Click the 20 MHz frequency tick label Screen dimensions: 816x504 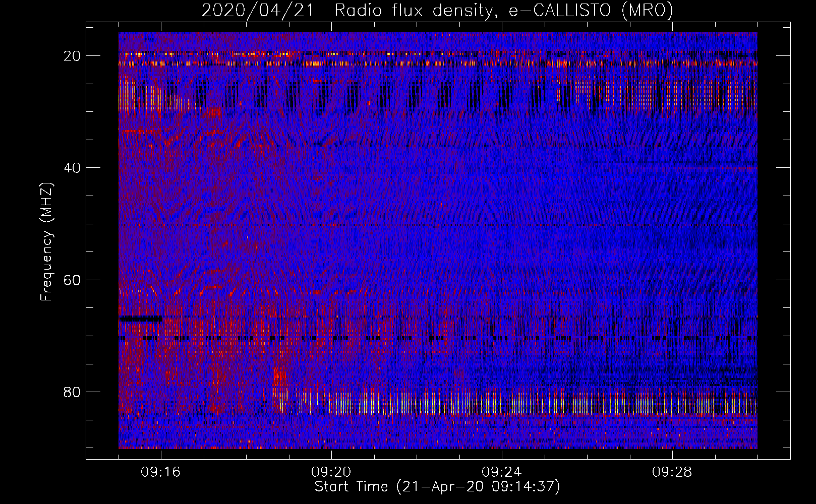pyautogui.click(x=73, y=56)
